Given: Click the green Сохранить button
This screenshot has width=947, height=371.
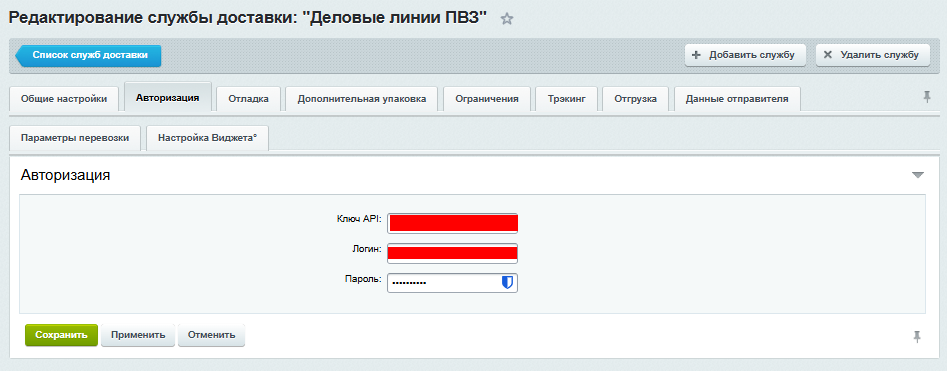Looking at the screenshot, I should pos(61,335).
